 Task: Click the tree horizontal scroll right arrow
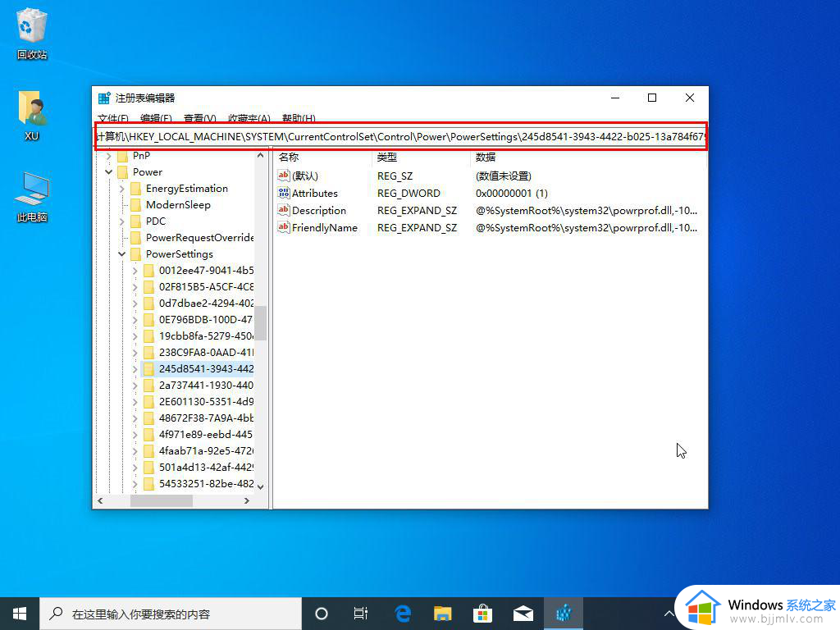246,501
